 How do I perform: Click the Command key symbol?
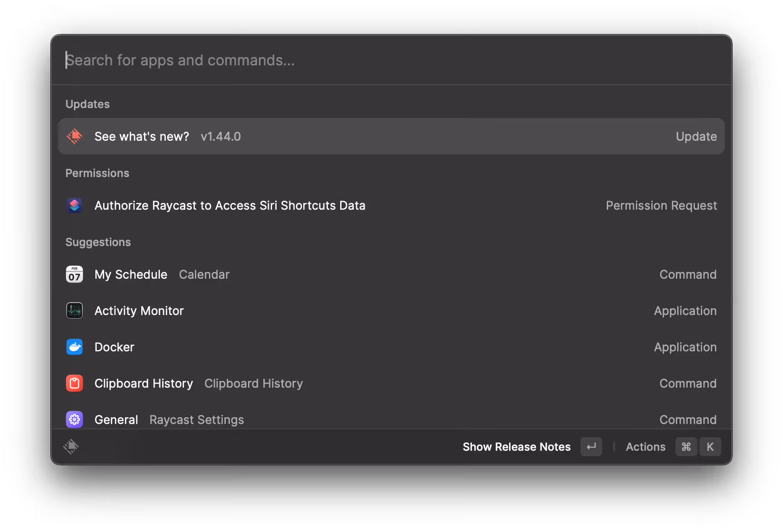coord(686,447)
